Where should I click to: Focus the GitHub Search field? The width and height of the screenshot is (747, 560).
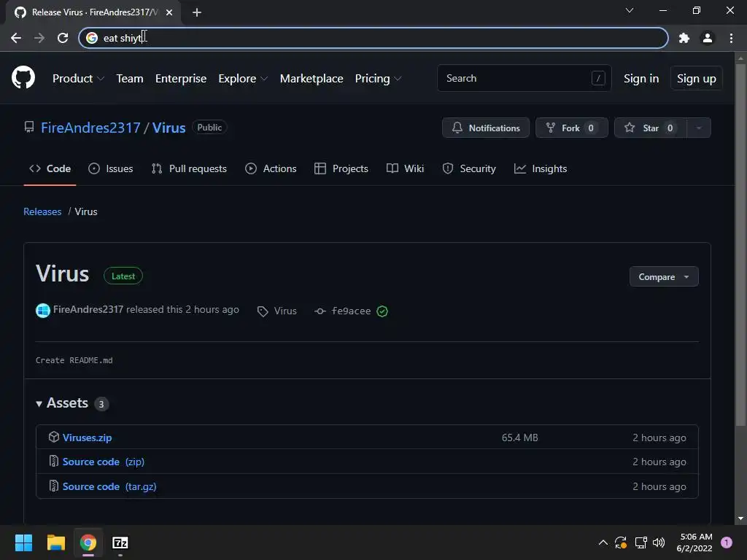tap(524, 78)
